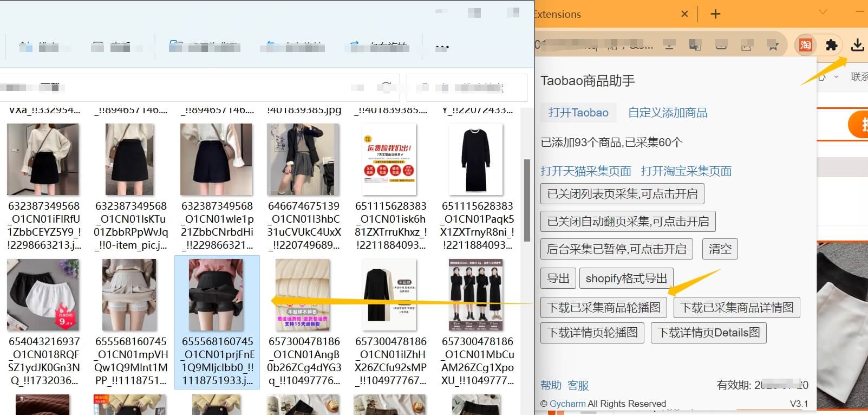Viewport: 868px width, 415px height.
Task: Close the Extensions browser tab
Action: [x=684, y=14]
